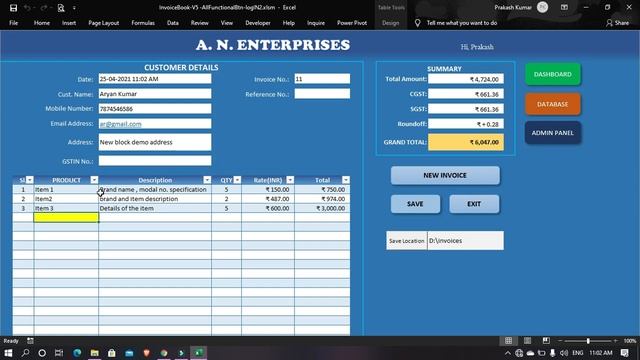640x360 pixels.
Task: Click the Redo icon in the title bar
Action: point(43,8)
